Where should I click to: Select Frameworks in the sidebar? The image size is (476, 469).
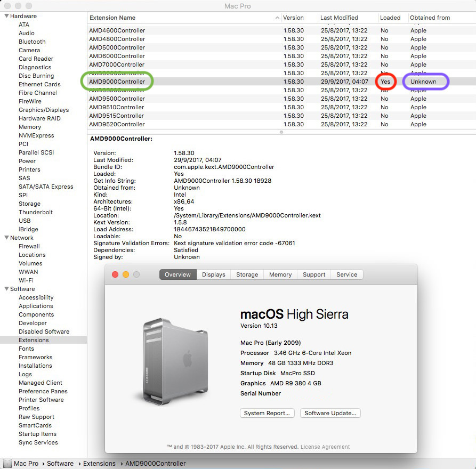click(36, 357)
